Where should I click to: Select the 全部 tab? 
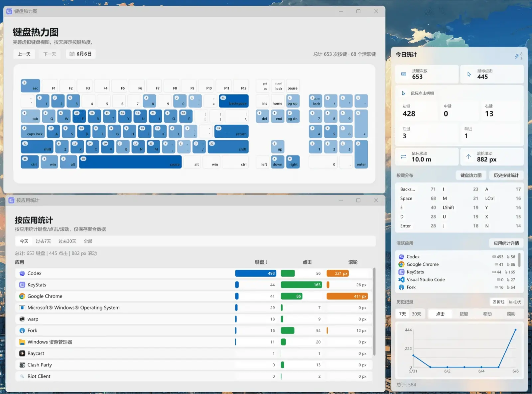click(x=88, y=241)
